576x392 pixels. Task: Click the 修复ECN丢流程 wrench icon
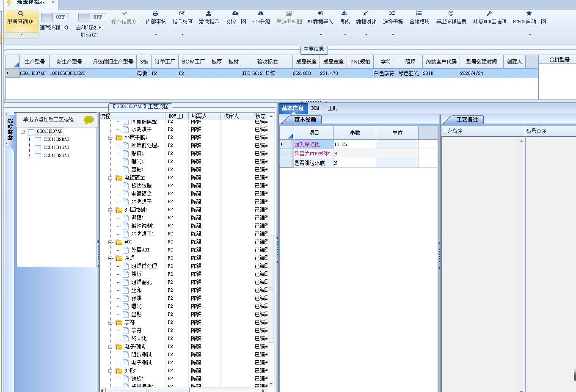tap(489, 14)
